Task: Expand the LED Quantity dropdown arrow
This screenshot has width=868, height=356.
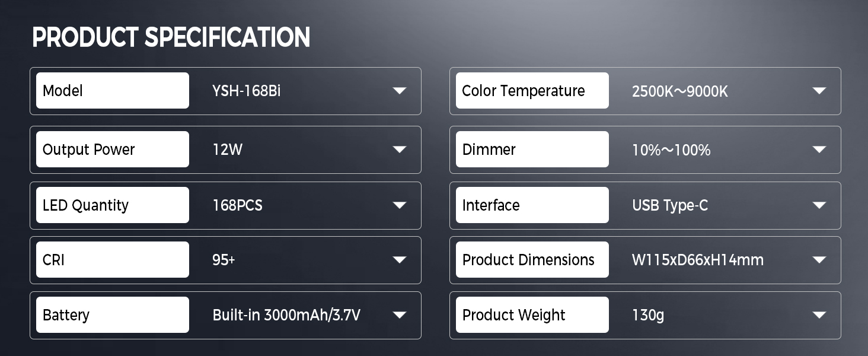Action: pyautogui.click(x=400, y=205)
